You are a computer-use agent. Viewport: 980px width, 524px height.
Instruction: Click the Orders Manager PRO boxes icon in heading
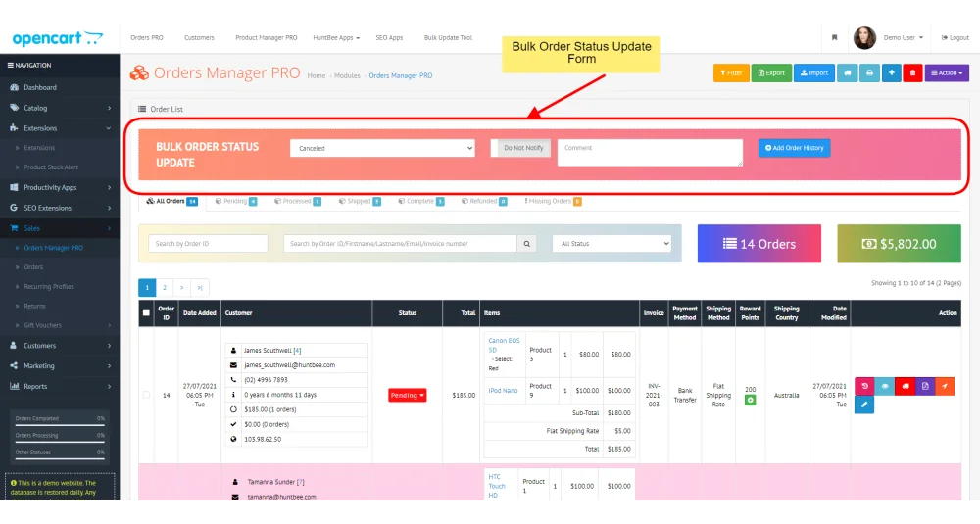pos(139,73)
